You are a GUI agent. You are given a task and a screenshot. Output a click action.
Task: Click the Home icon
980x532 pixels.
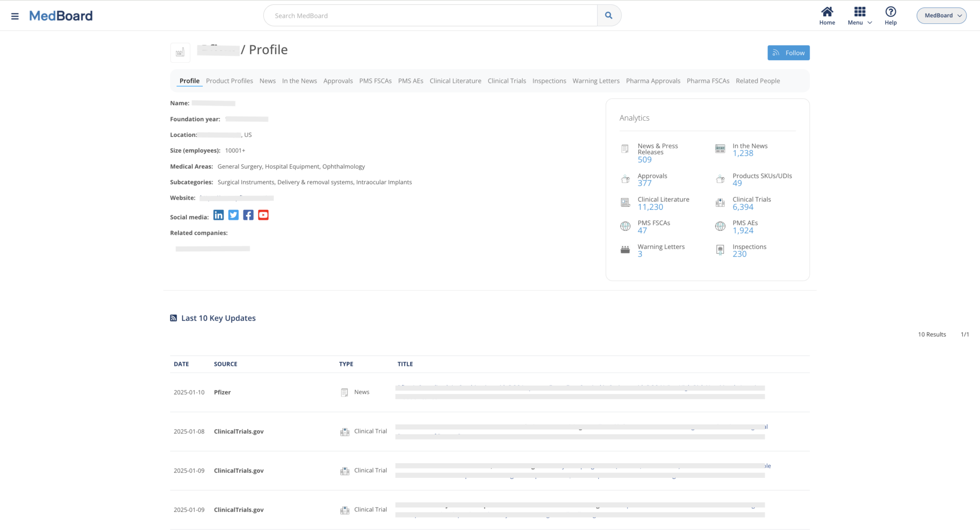827,11
